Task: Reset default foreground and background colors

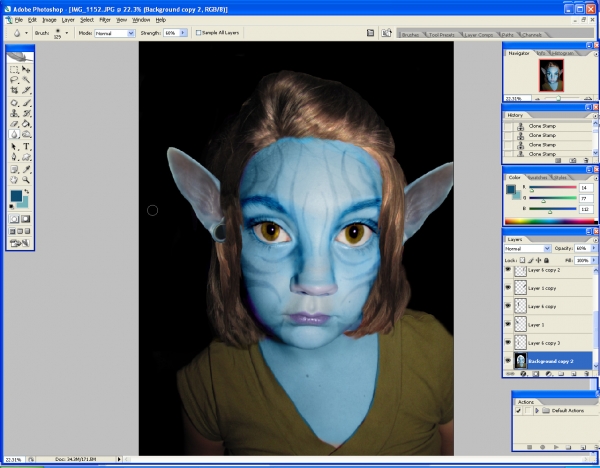Action: 12,207
